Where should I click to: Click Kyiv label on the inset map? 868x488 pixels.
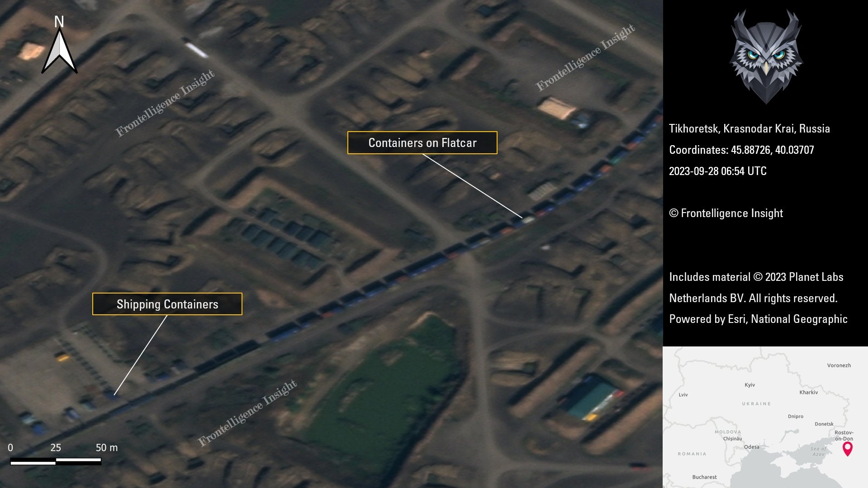pos(749,385)
